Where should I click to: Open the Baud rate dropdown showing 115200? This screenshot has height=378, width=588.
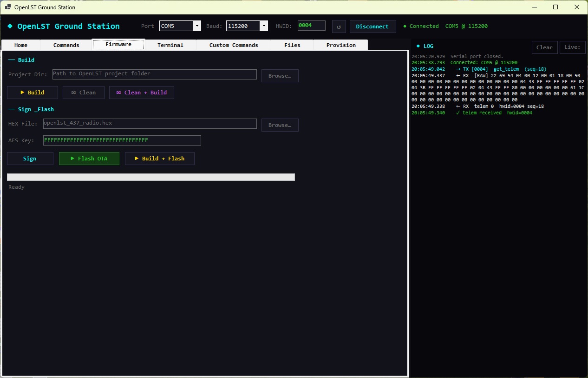click(264, 26)
